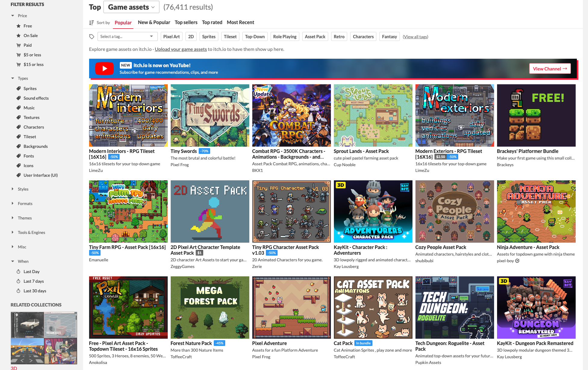Open the 3D related collection link
The width and height of the screenshot is (588, 370).
14,368
